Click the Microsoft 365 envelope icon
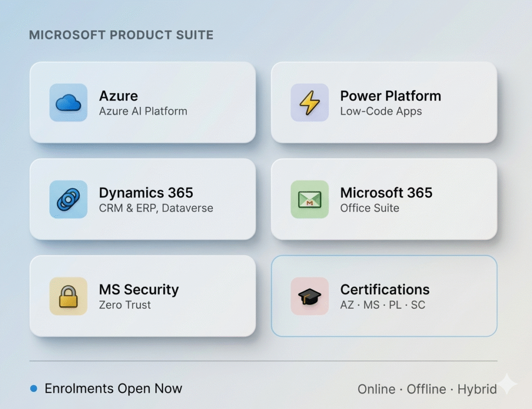The width and height of the screenshot is (532, 409). point(310,199)
